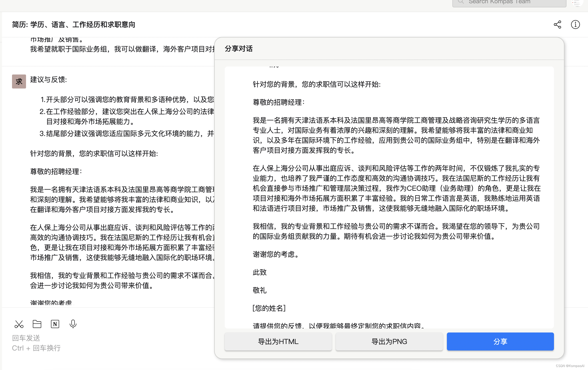Click the 分享对话 dialog header
The height and width of the screenshot is (370, 588).
click(239, 49)
